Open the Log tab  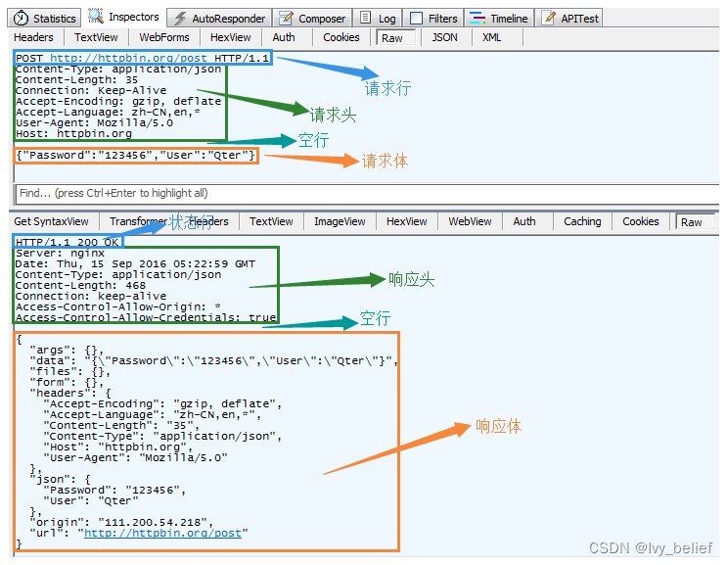tap(378, 19)
